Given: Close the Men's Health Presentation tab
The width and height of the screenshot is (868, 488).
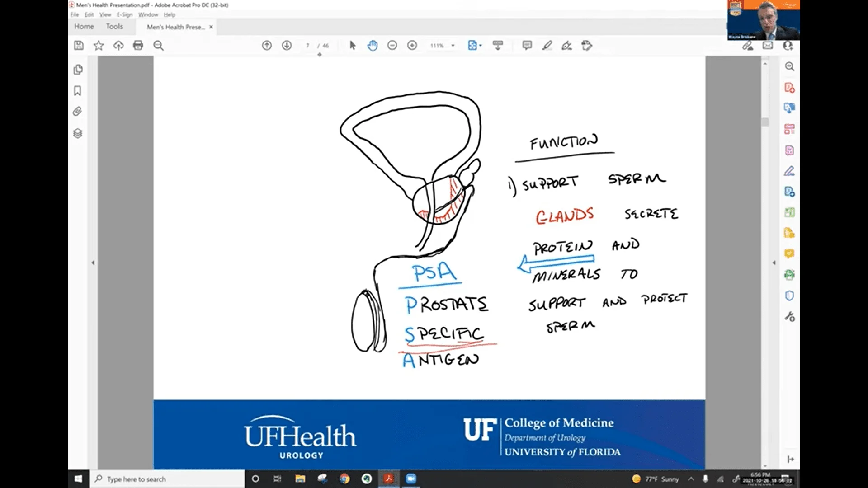Looking at the screenshot, I should tap(211, 27).
